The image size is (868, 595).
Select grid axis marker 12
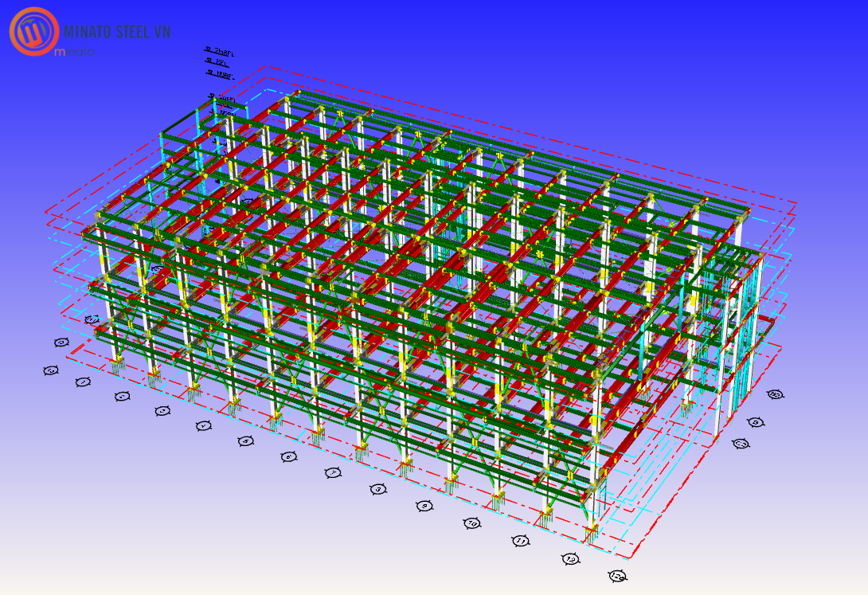click(x=571, y=559)
